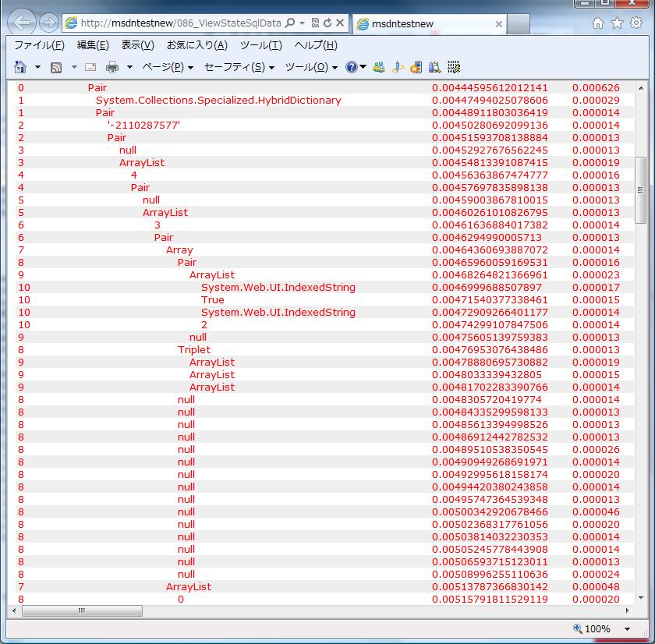655x644 pixels.
Task: Open the Tools gear icon at top right
Action: pos(636,23)
